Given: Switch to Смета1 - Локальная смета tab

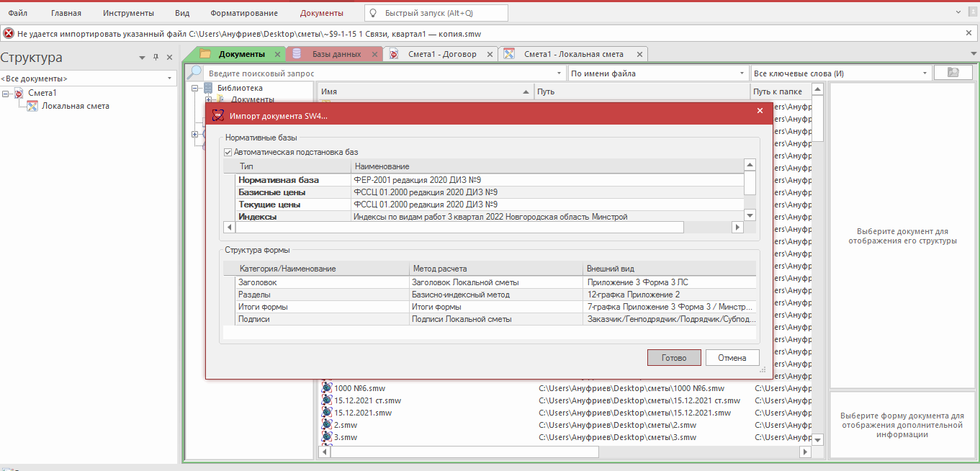Looking at the screenshot, I should pos(574,54).
